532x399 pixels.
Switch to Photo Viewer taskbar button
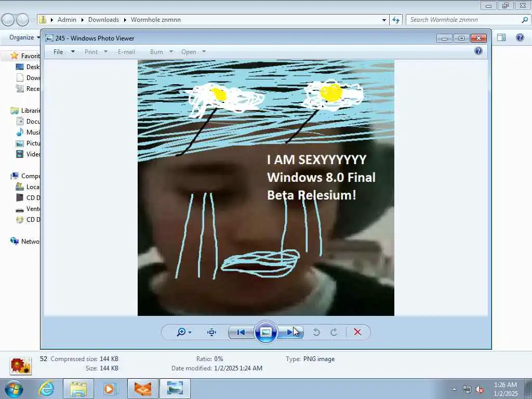[175, 389]
